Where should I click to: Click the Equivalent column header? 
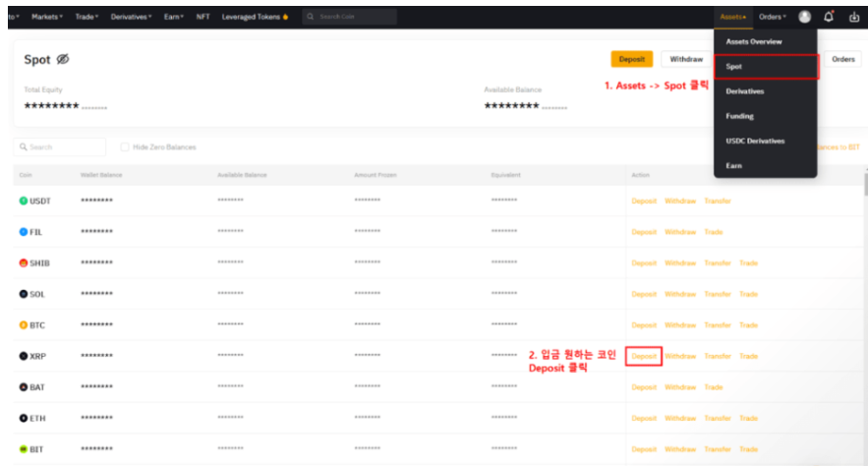click(505, 175)
